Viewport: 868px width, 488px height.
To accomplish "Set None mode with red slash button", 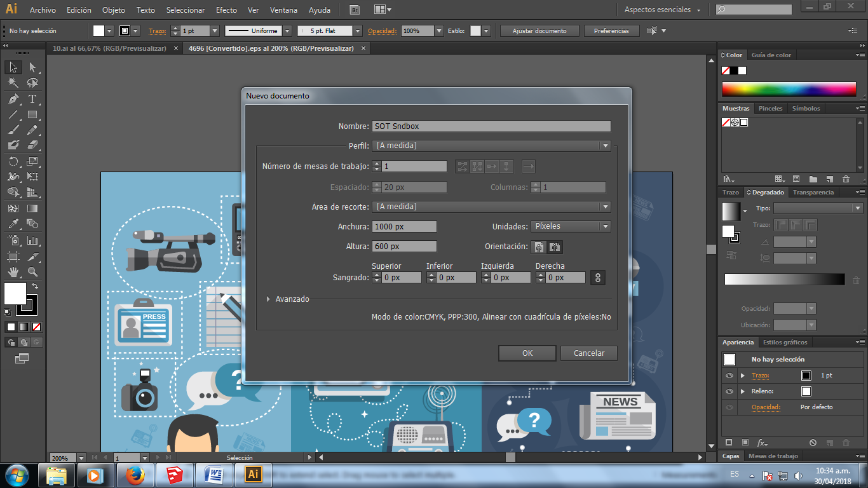I will 37,327.
